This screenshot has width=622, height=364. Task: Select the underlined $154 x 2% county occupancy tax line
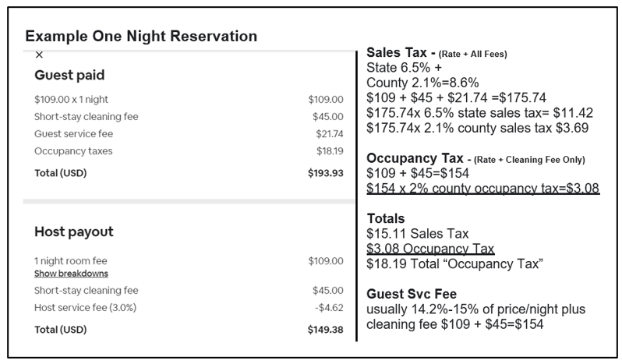[x=482, y=189]
